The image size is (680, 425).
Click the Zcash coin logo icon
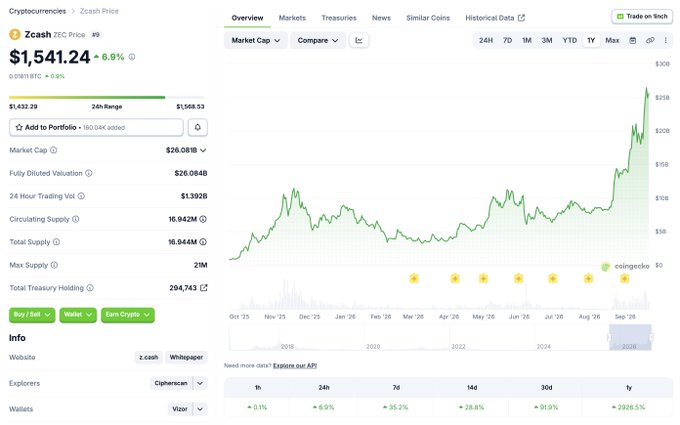(x=15, y=34)
